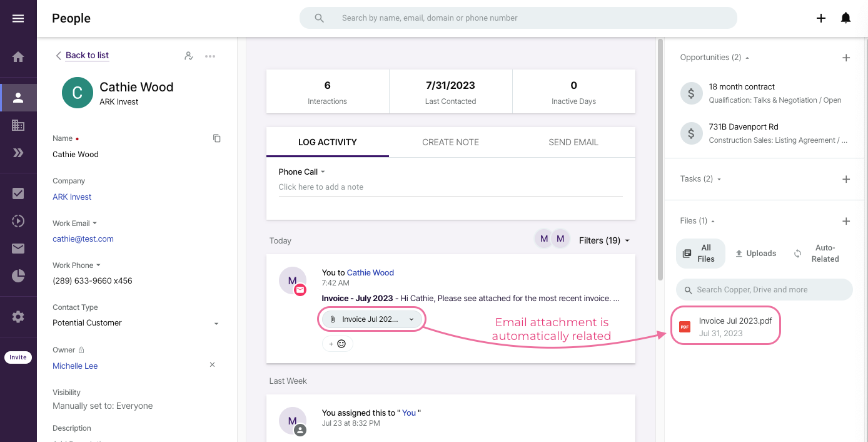Add a file with plus icon
This screenshot has height=442, width=868.
pyautogui.click(x=846, y=221)
